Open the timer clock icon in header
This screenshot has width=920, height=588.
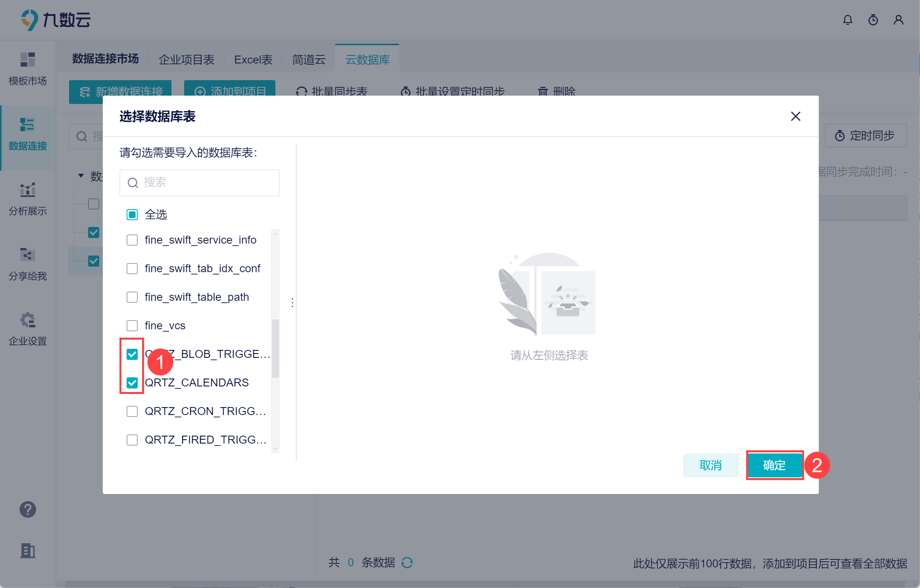(873, 20)
